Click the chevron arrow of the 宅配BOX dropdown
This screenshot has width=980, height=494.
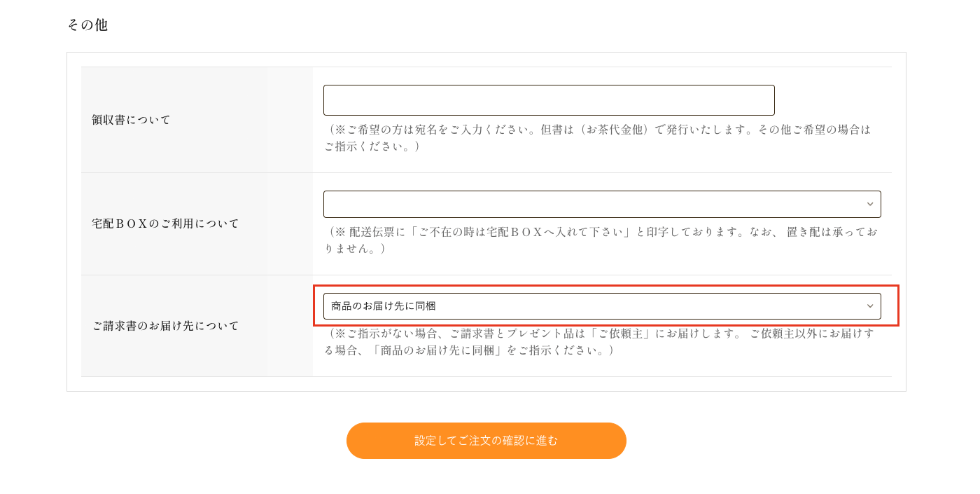tap(870, 205)
